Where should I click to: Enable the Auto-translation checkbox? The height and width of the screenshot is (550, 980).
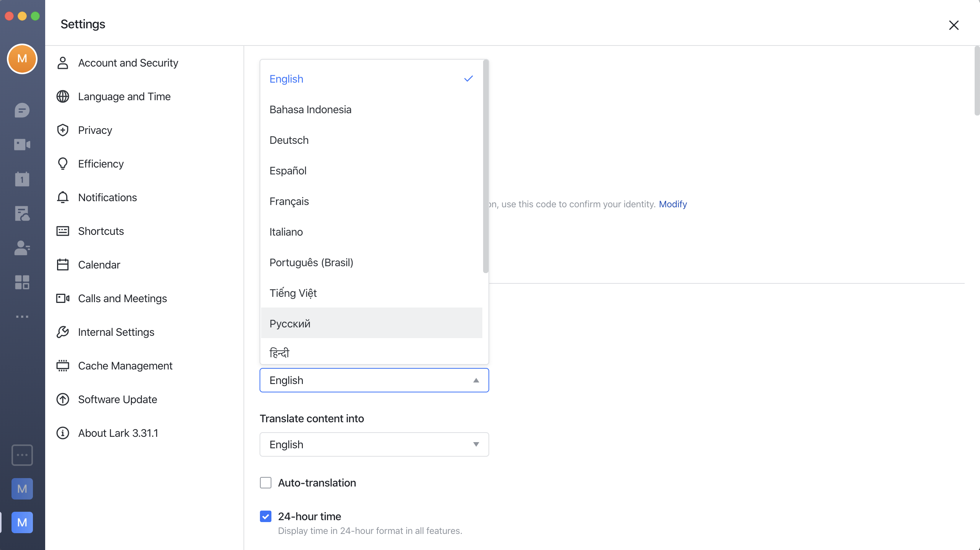tap(266, 483)
